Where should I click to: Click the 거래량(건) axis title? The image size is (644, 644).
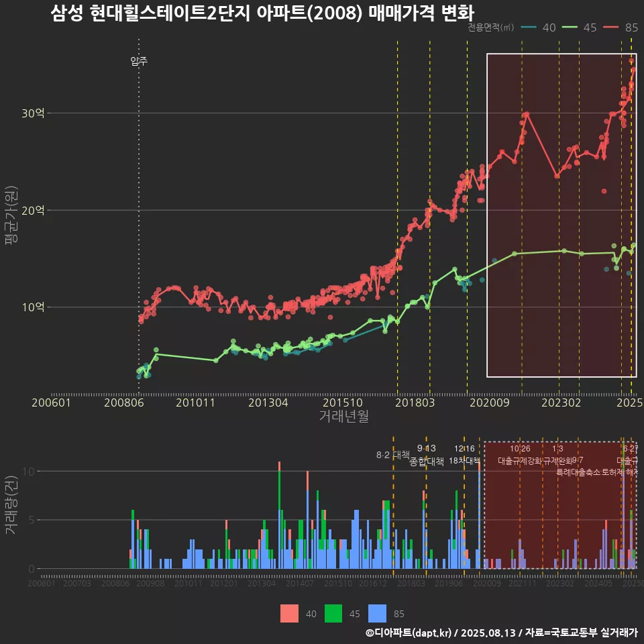coord(11,504)
